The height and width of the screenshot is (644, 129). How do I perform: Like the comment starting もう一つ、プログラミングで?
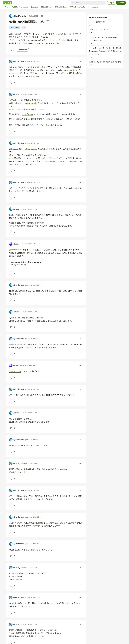pyautogui.click(x=11, y=197)
